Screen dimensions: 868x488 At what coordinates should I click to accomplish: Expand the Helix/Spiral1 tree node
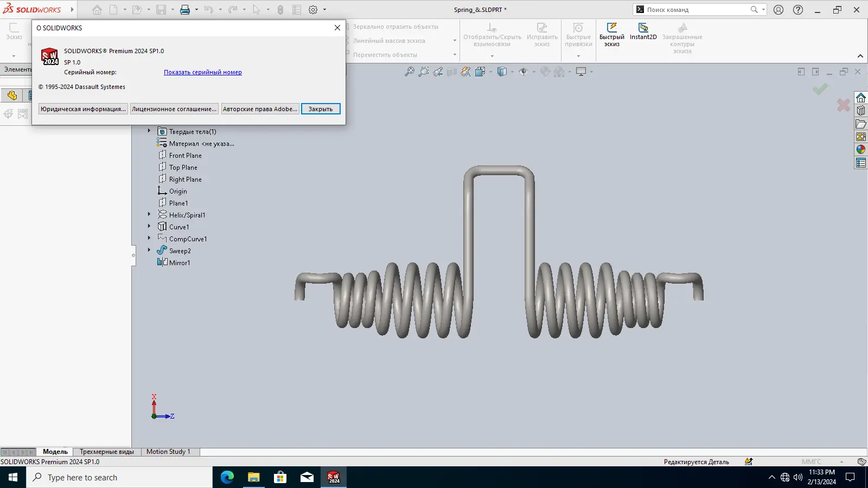(149, 215)
